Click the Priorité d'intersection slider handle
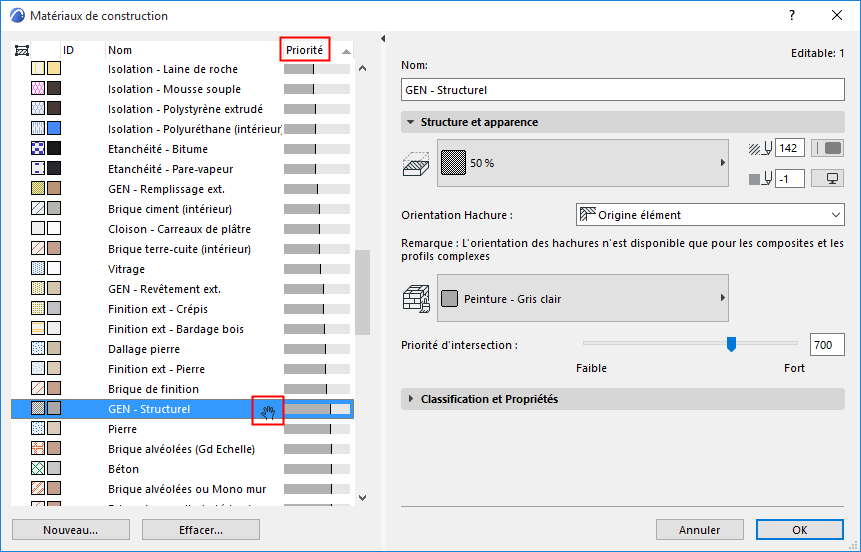 coord(731,344)
